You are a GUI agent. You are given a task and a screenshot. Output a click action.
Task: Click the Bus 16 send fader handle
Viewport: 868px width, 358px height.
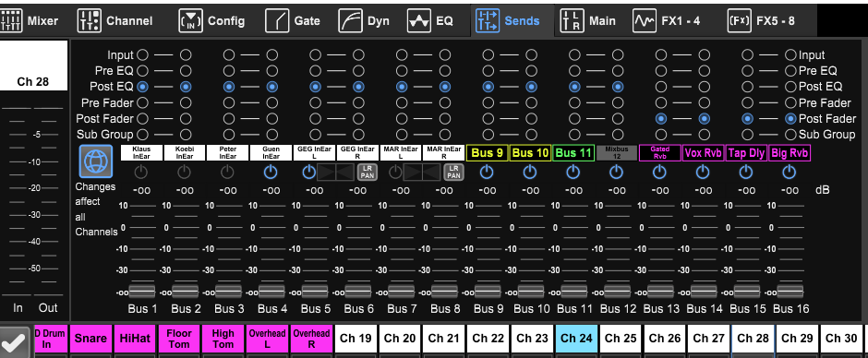[x=790, y=291]
